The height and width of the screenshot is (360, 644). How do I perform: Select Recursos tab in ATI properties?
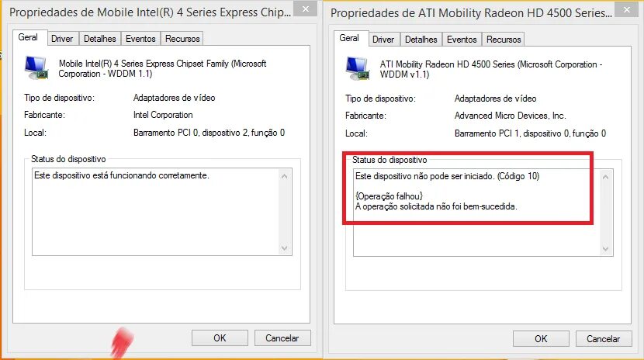click(504, 40)
